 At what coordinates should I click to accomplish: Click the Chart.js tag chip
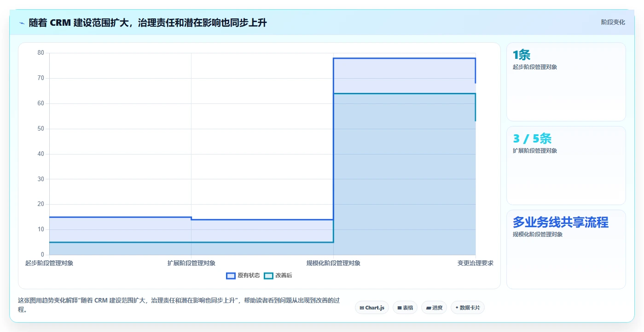click(x=372, y=308)
